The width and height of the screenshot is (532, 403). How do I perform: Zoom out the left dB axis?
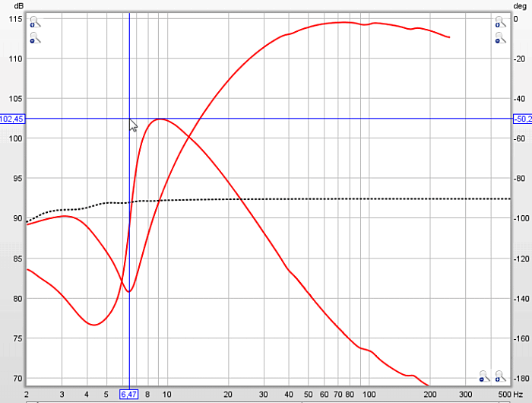click(x=35, y=38)
